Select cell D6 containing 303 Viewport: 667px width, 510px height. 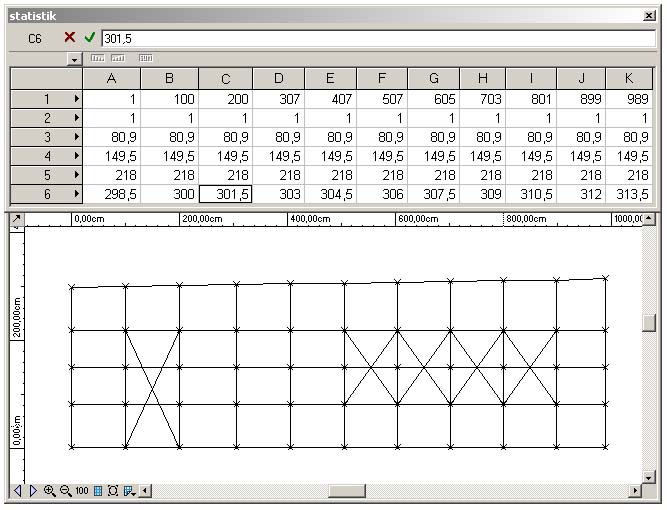pos(279,194)
